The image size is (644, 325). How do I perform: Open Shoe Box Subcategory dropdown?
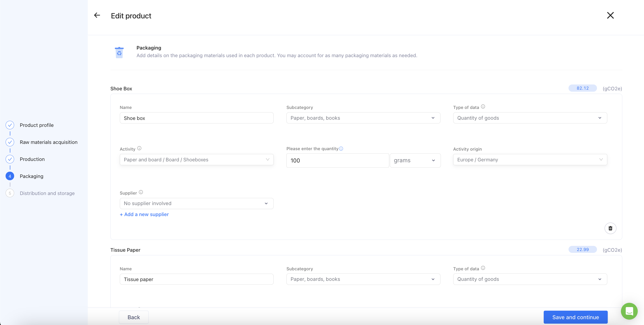[x=363, y=118]
